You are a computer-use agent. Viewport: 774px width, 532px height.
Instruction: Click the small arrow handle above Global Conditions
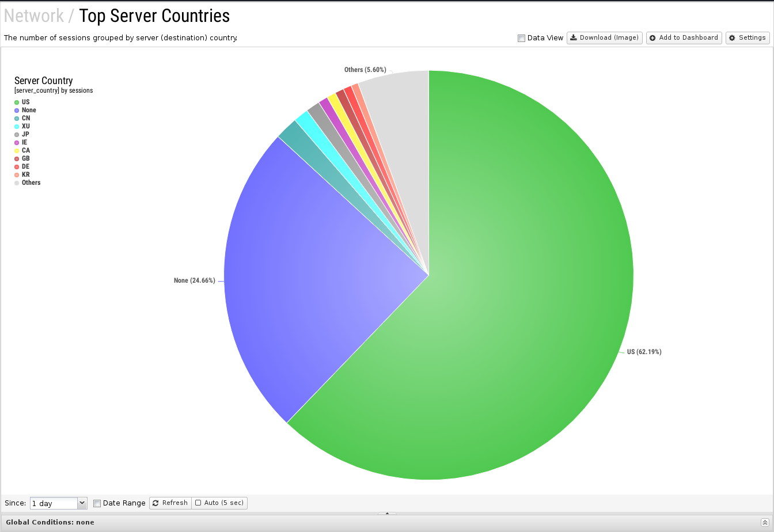(387, 513)
